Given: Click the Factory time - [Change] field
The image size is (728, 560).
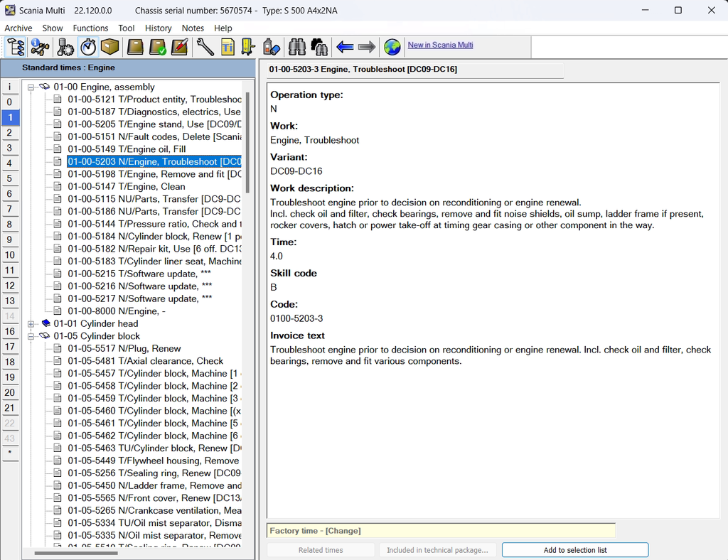Looking at the screenshot, I should [x=441, y=530].
